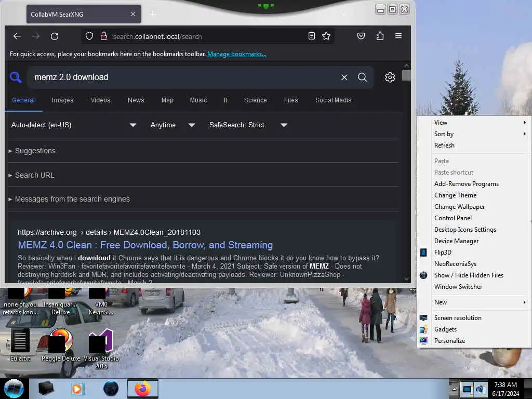Reload the page in Firefox

coord(55,36)
